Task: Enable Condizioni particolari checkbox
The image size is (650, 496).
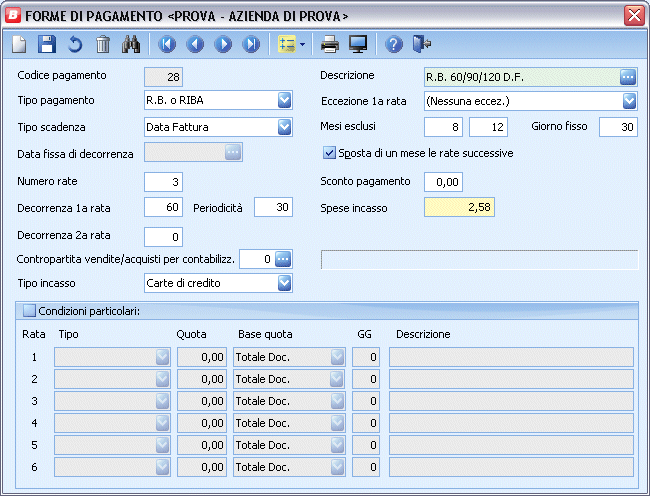Action: click(29, 311)
